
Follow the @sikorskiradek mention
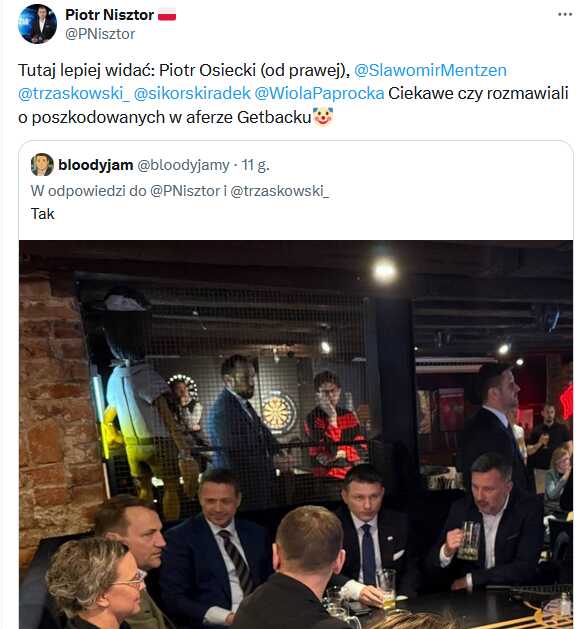pyautogui.click(x=192, y=93)
